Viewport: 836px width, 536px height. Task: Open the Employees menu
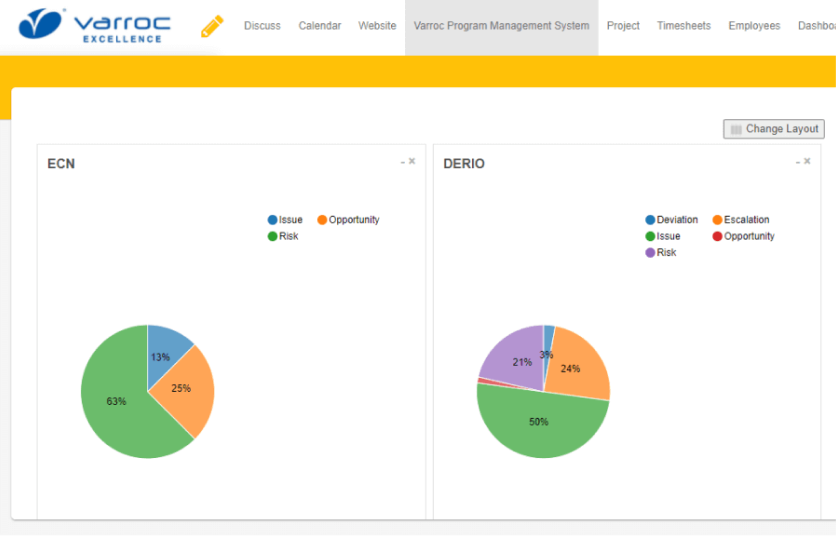(754, 26)
